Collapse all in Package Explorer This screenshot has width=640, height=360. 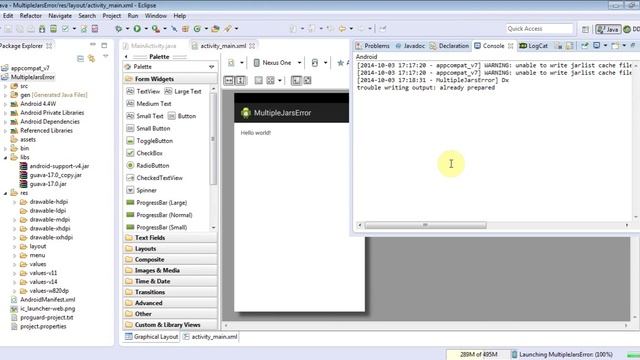tap(80, 59)
